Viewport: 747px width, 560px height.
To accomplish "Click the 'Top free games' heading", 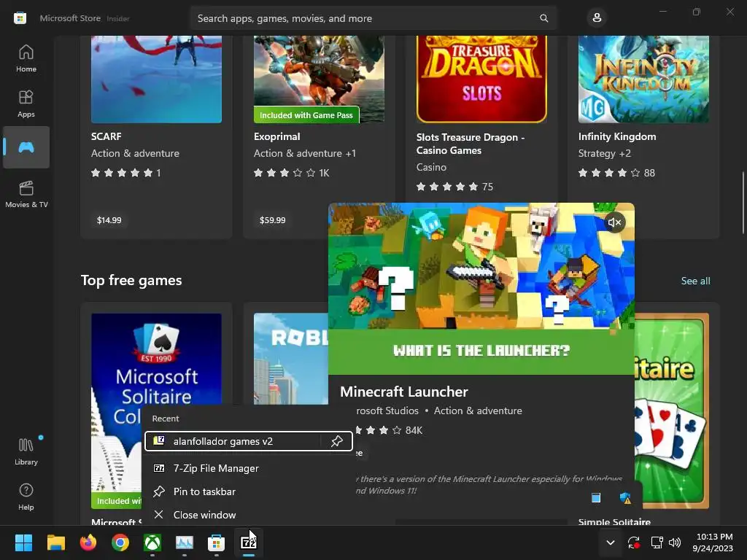I will pyautogui.click(x=131, y=280).
